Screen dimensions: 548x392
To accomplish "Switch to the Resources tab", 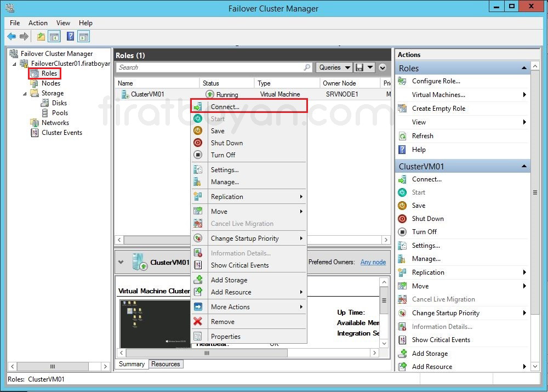I will coord(165,364).
